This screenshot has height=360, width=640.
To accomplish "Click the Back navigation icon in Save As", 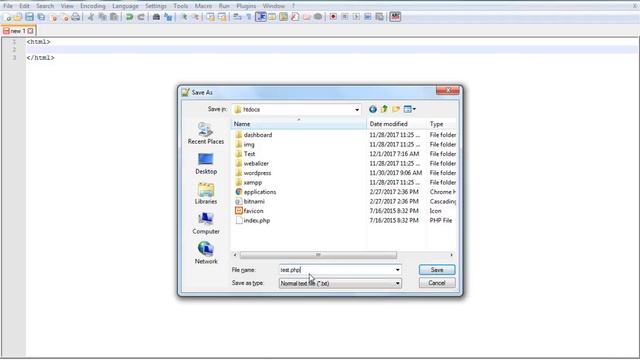I will 373,109.
